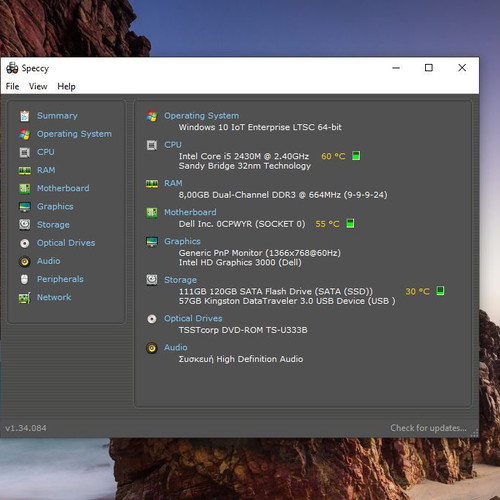Image resolution: width=500 pixels, height=500 pixels.
Task: Click the Storage hard drive icon in sidebar
Action: click(24, 225)
